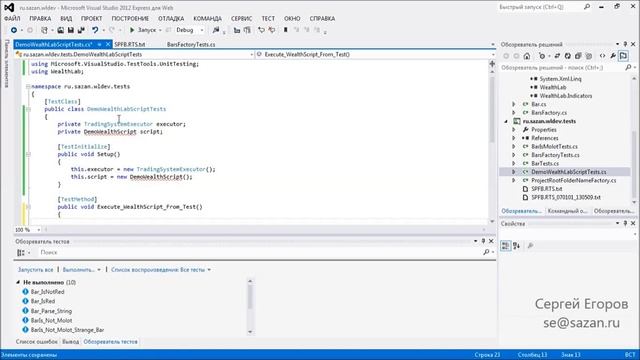Switch to the BarsFactoryTests.cs editor tab
Viewport: 640px width, 360px height.
[x=191, y=44]
